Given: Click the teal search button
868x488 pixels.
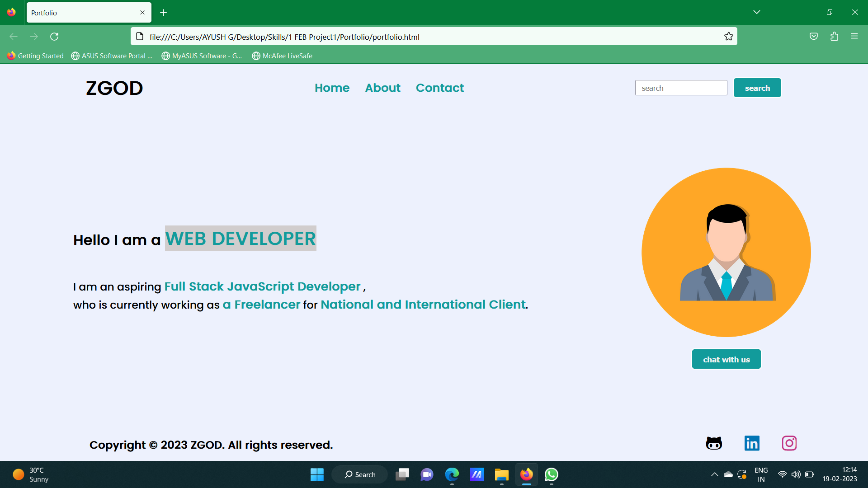Looking at the screenshot, I should pos(757,88).
